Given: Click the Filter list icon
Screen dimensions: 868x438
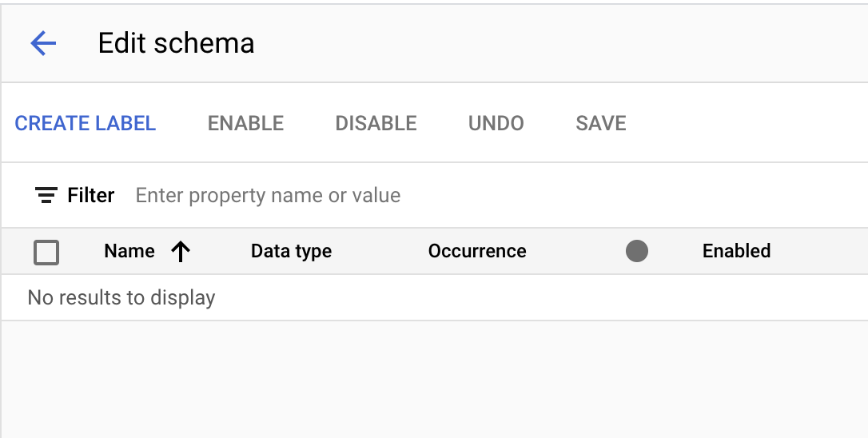Looking at the screenshot, I should tap(46, 195).
